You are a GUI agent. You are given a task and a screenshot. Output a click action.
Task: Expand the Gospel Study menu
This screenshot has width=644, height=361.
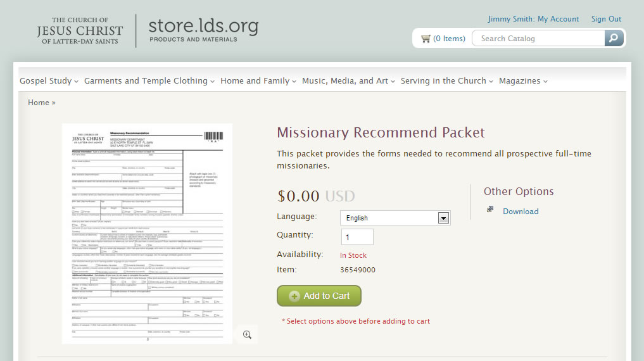49,81
